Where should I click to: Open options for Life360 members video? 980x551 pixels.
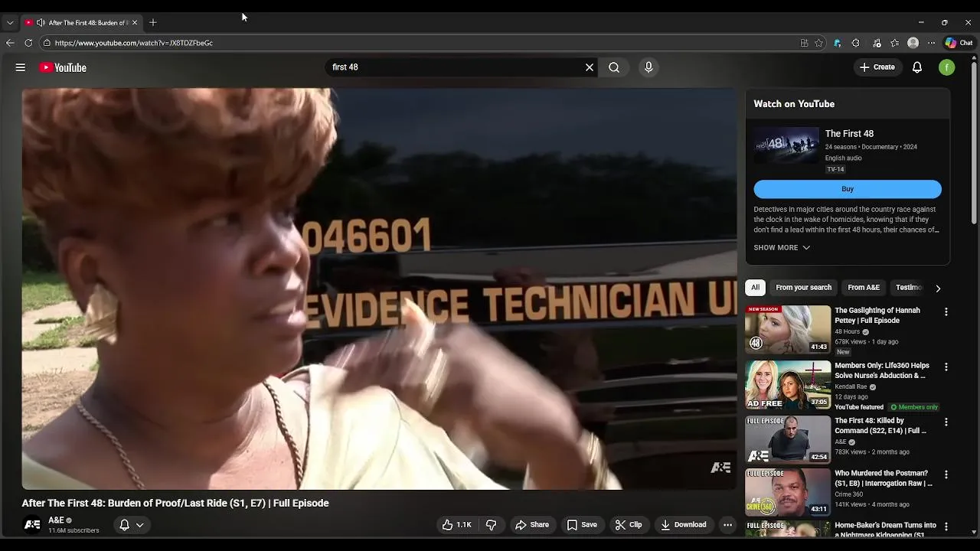pos(946,367)
